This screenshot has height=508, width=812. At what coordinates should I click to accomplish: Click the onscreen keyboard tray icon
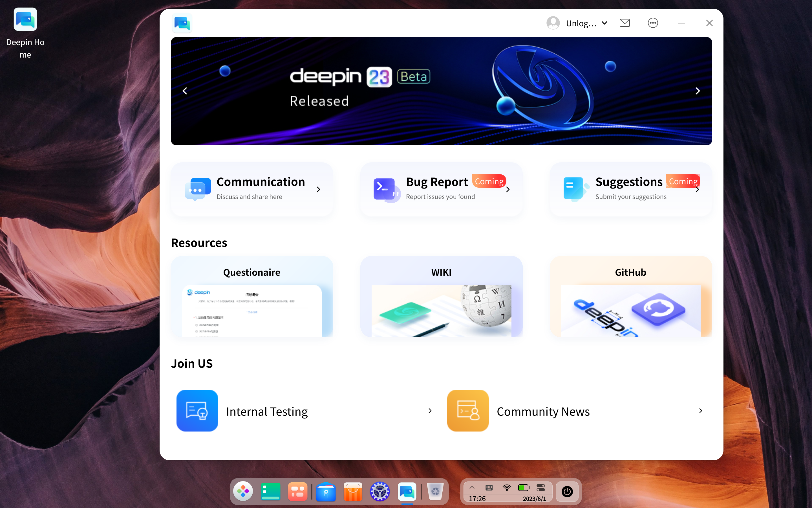tap(489, 487)
